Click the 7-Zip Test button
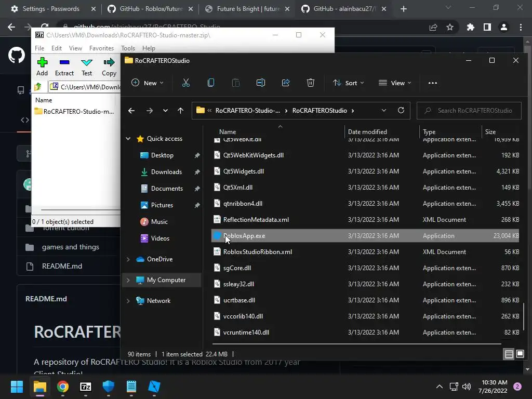Viewport: 532px width, 399px height. (87, 67)
